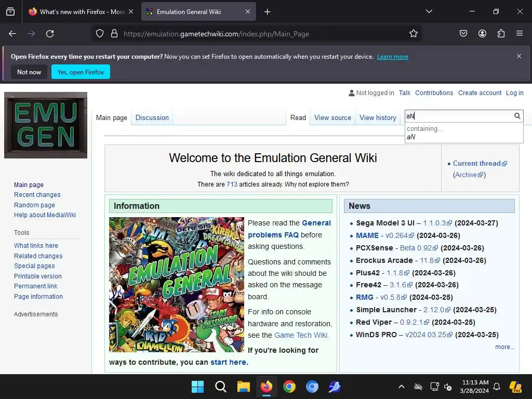Click the Not now button
This screenshot has width=532, height=399.
coord(29,72)
